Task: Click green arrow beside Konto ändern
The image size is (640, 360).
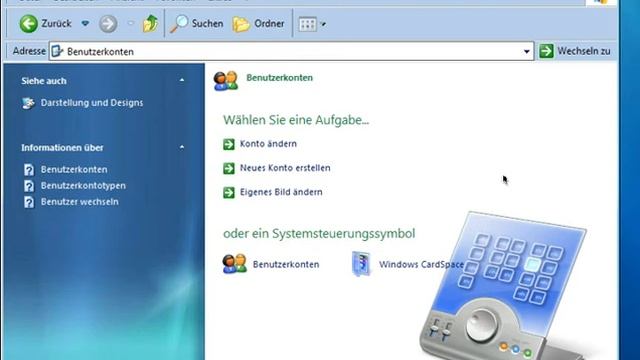Action: (229, 144)
